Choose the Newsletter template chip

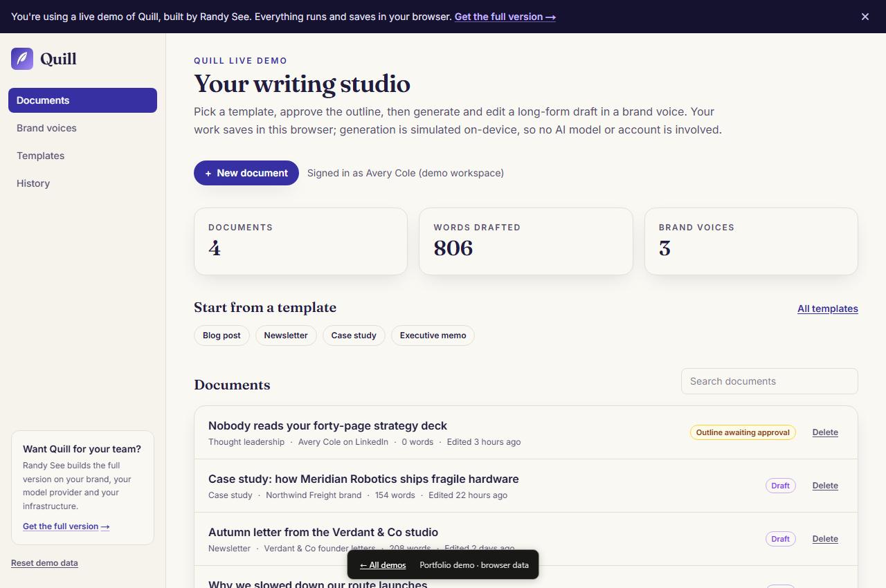286,336
